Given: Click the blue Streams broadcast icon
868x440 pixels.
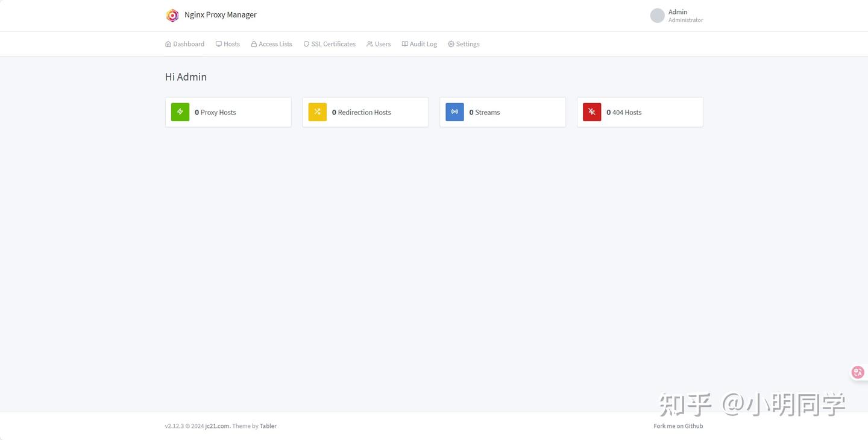Looking at the screenshot, I should [454, 112].
